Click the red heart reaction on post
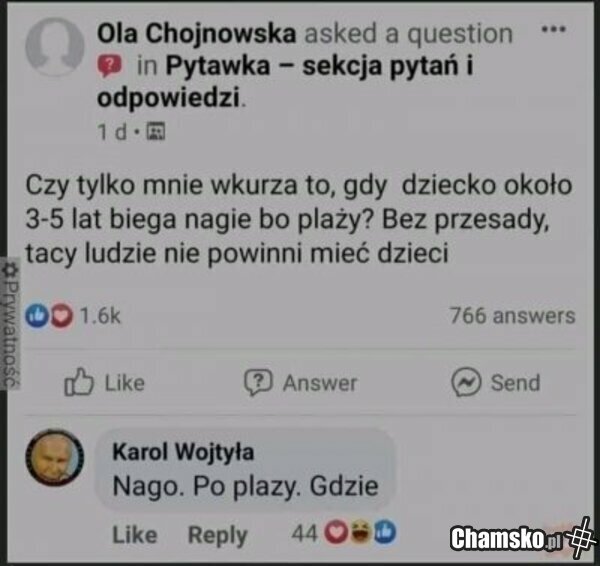Image resolution: width=600 pixels, height=566 pixels. (62, 315)
